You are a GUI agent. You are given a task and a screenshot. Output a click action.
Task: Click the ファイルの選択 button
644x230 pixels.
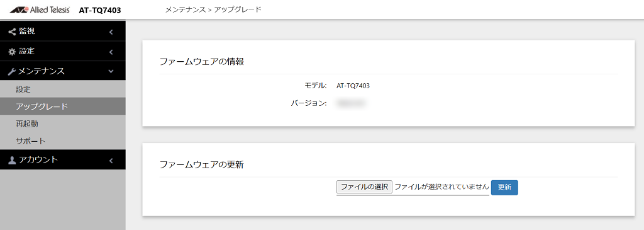(x=364, y=187)
